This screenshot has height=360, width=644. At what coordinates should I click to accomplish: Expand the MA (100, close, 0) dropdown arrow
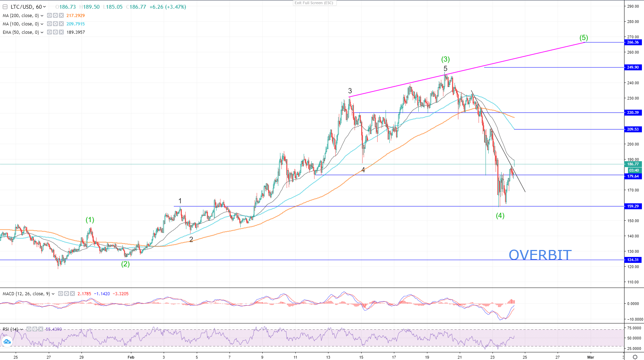click(x=42, y=24)
